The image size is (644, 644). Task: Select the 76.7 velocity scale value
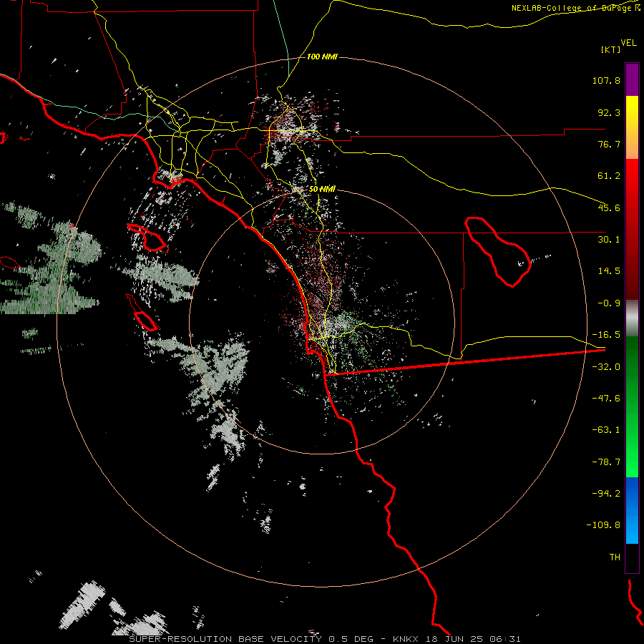click(609, 144)
